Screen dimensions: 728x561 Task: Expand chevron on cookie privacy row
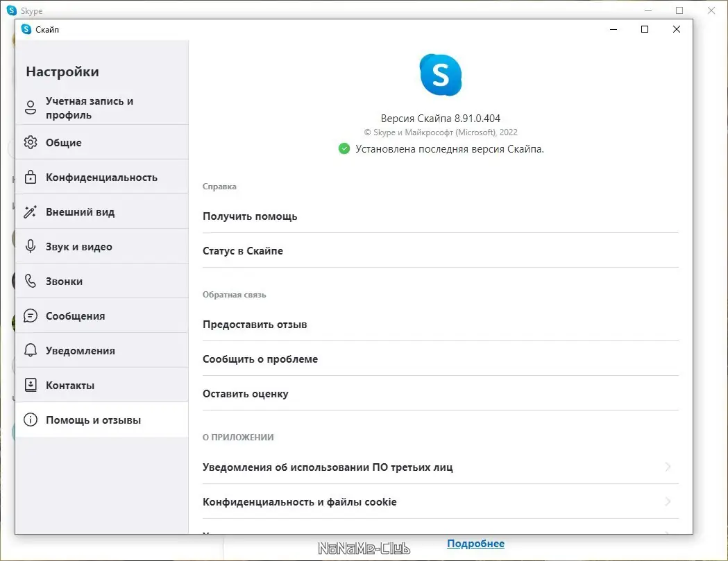pyautogui.click(x=668, y=501)
